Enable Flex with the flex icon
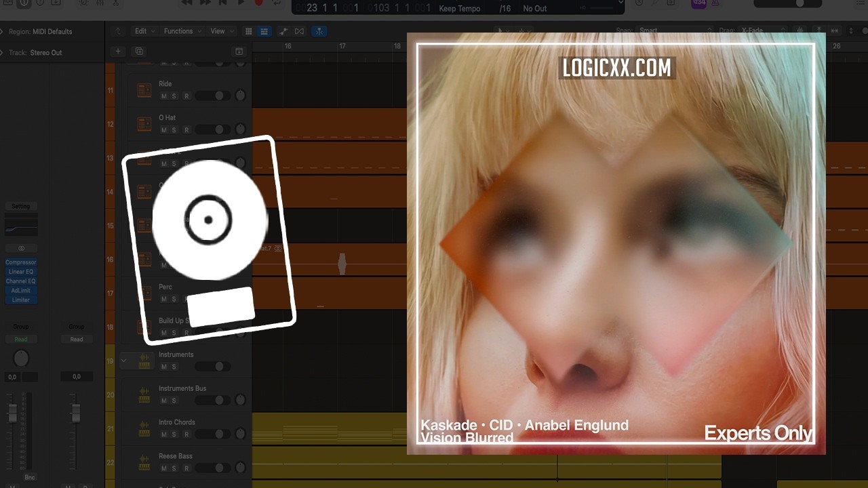 click(299, 31)
